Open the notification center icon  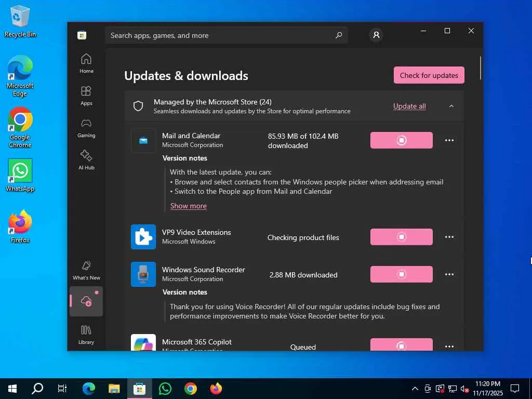pyautogui.click(x=515, y=389)
